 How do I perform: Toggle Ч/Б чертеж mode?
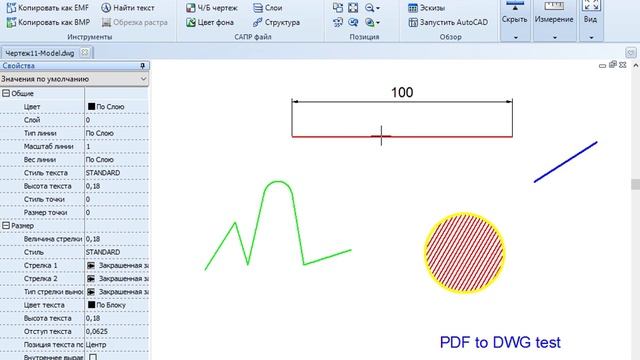(x=211, y=8)
